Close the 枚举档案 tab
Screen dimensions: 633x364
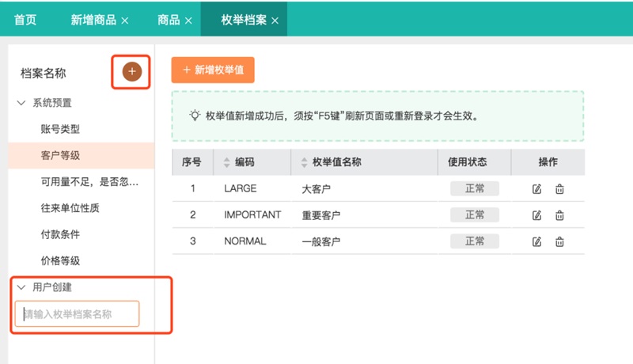pyautogui.click(x=275, y=21)
